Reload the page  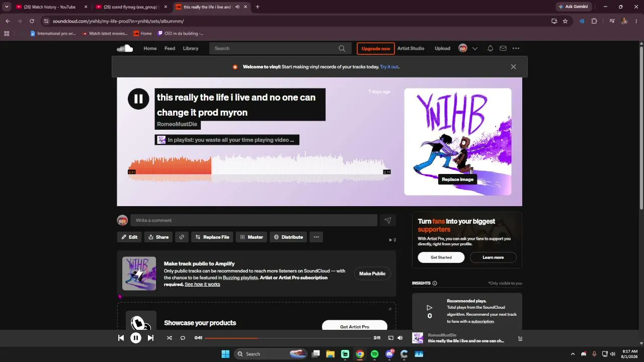pos(32,21)
